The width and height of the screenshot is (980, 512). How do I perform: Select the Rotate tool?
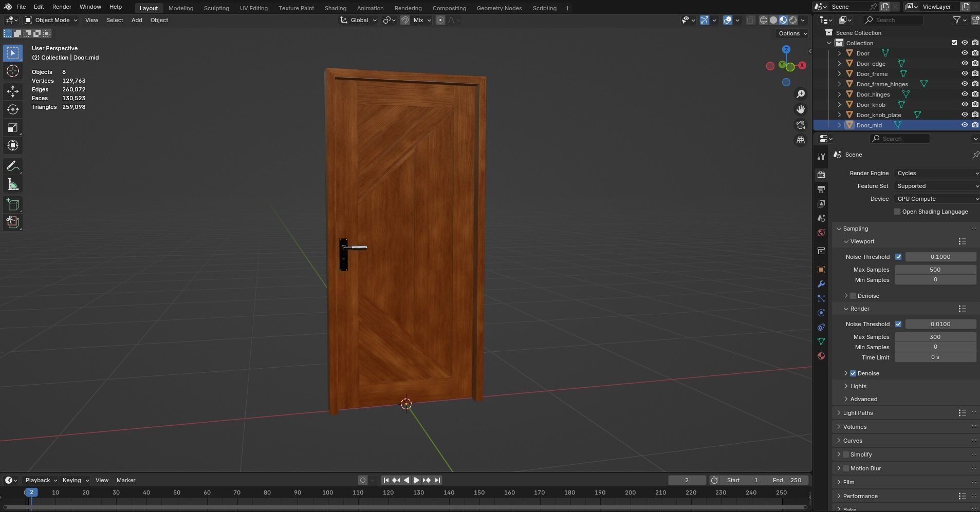point(13,109)
